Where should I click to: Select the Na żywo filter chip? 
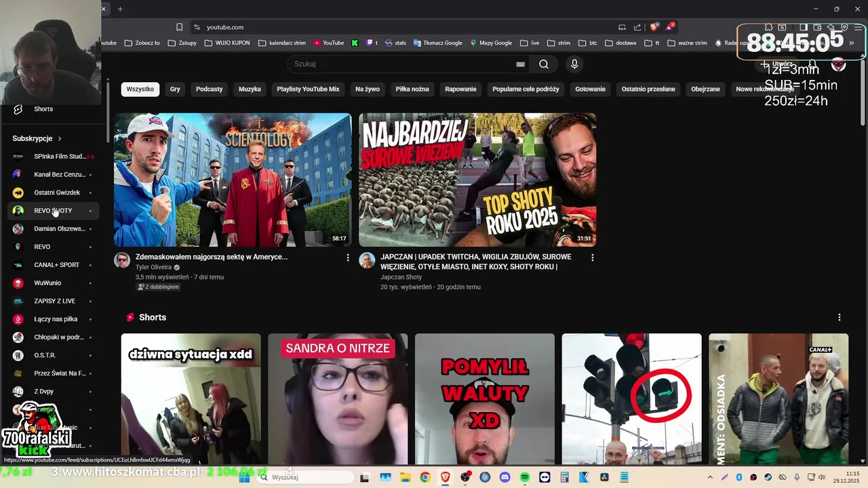click(x=368, y=89)
